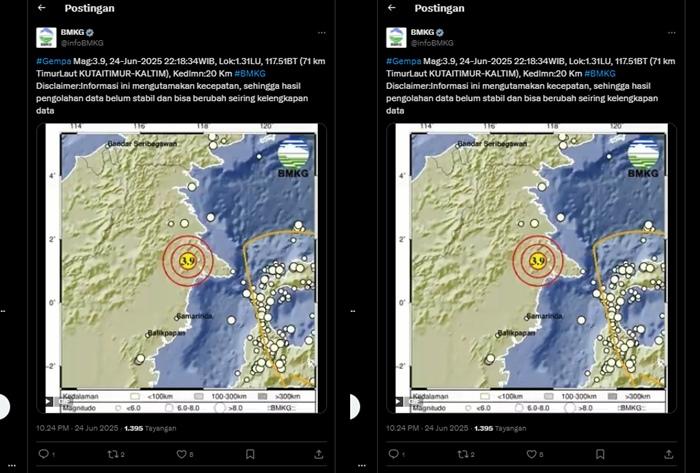Click 1.395 Tayangan view count in right post
Viewport: 700px width, 473px height.
(x=500, y=428)
